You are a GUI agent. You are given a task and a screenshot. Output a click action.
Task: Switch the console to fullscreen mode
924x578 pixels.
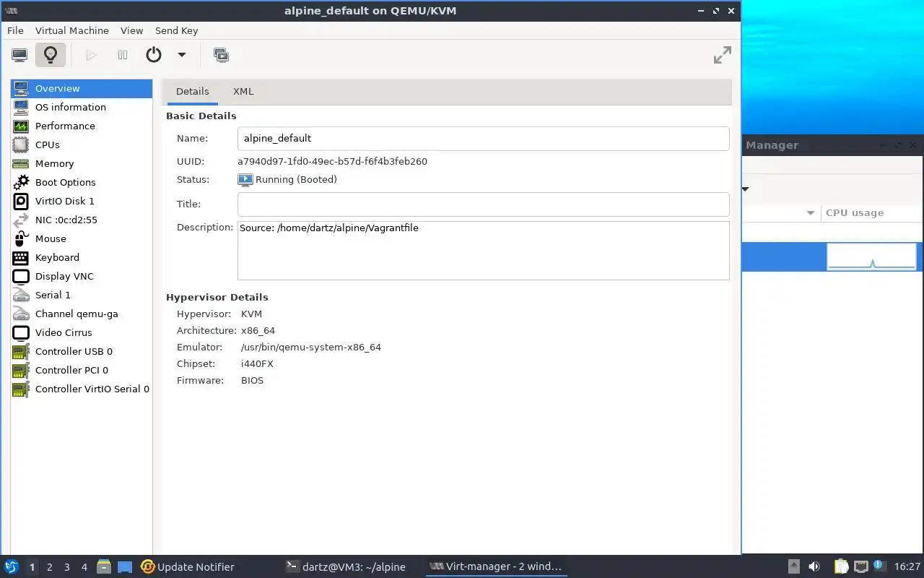[x=723, y=55]
